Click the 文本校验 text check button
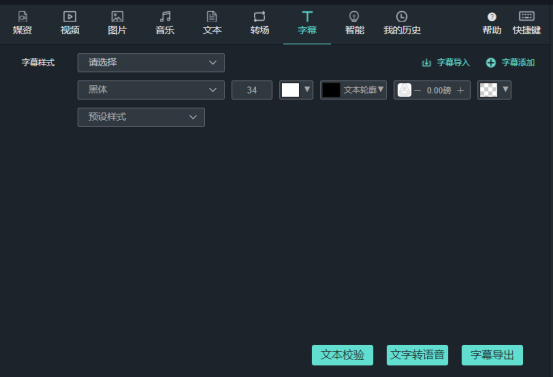Screen dimensions: 553x377 point(342,355)
